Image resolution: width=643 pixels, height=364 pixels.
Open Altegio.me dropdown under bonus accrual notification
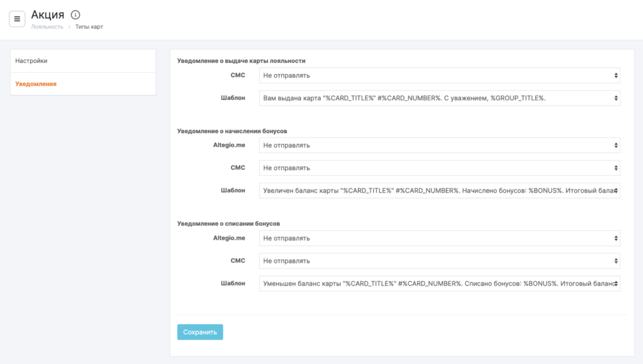pos(439,145)
